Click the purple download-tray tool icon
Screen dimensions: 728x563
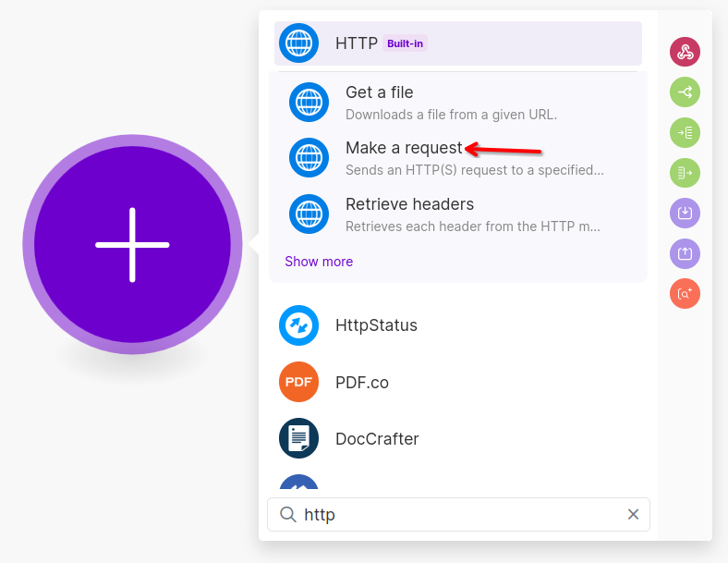(x=685, y=213)
